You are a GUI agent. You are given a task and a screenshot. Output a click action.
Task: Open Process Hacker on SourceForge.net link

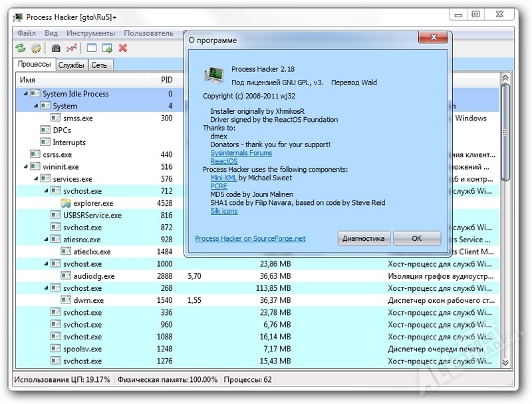click(250, 238)
